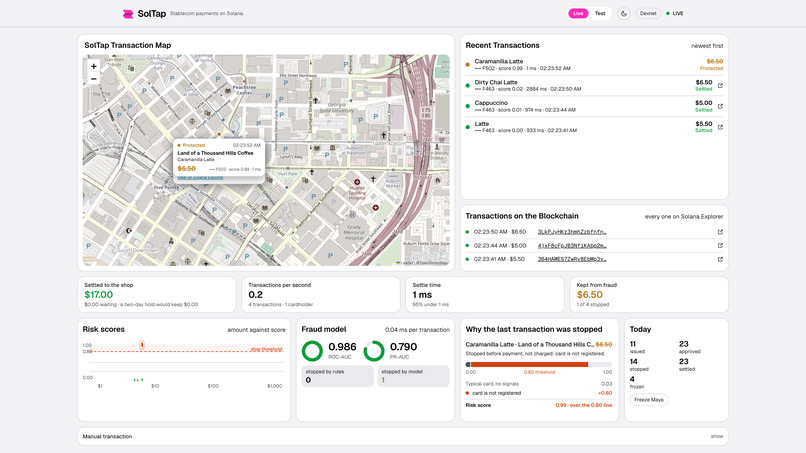
Task: Click the orange map marker above the popup
Action: [219, 134]
